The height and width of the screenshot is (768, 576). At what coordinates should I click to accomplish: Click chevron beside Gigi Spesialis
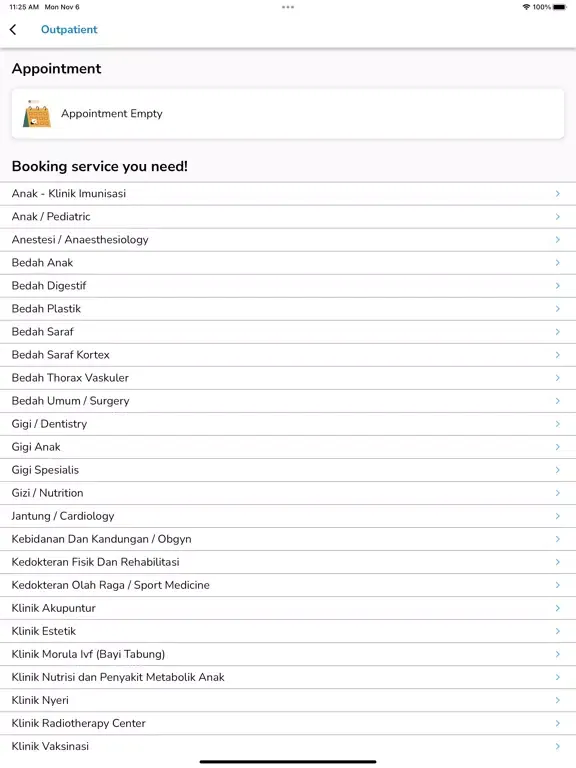(x=558, y=470)
